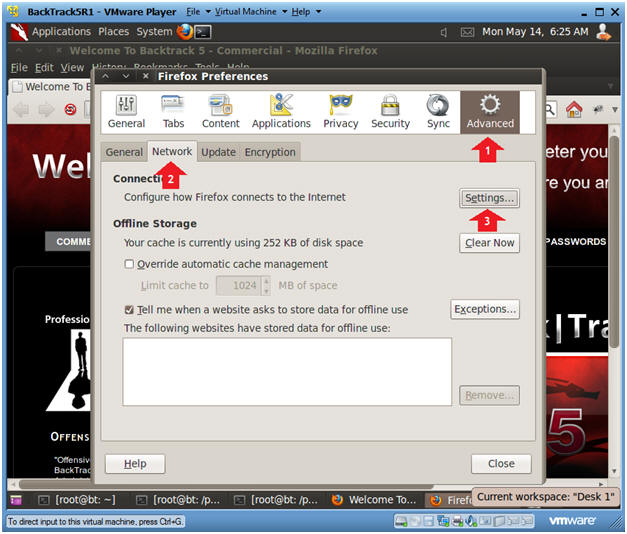This screenshot has height=534, width=627.
Task: Open the General preferences pane icon
Action: 126,112
